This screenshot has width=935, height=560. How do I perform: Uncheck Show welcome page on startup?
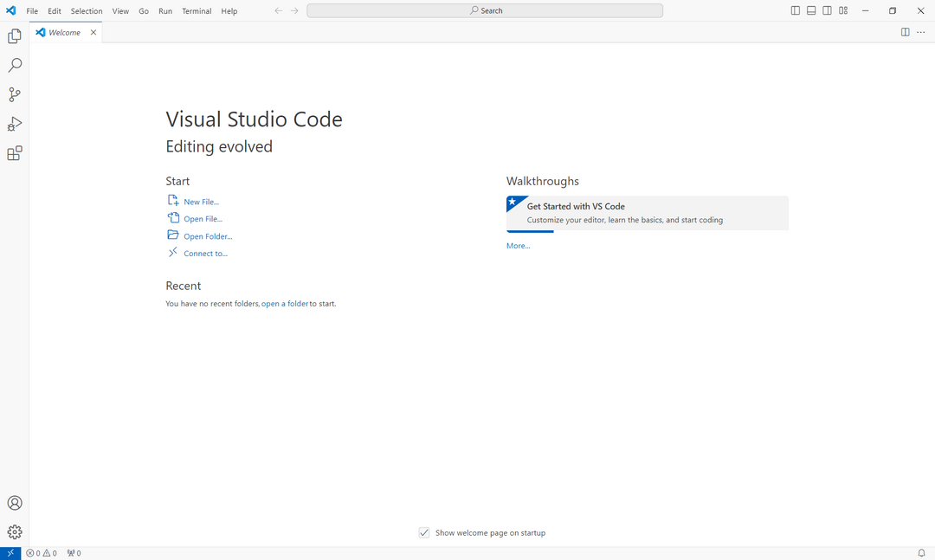pos(424,532)
